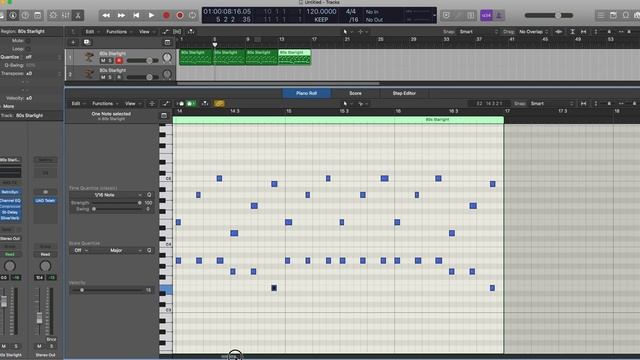Add a new track with the plus button
The image size is (640, 360).
click(x=73, y=42)
